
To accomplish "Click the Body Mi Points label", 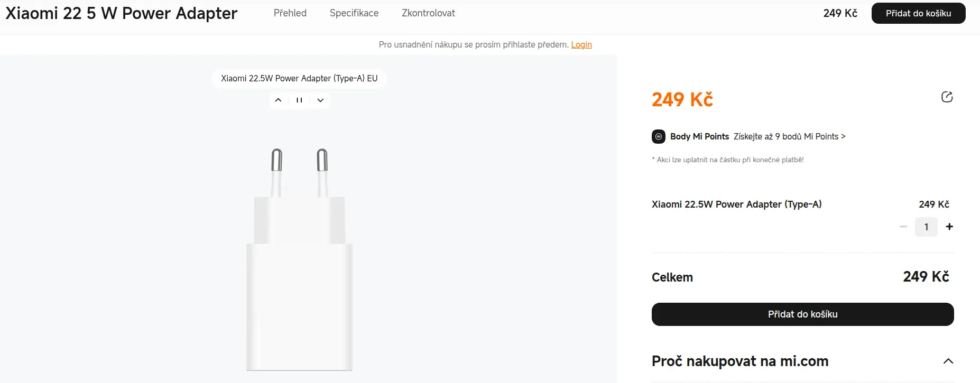I will click(699, 137).
